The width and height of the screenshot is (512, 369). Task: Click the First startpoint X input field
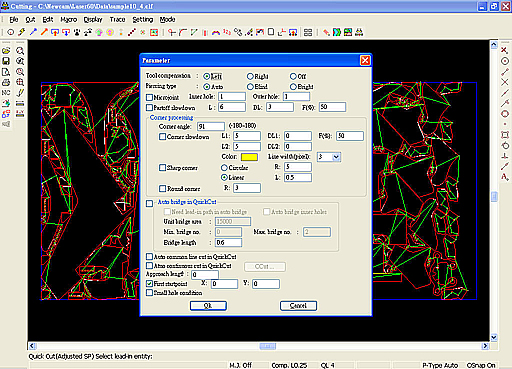pyautogui.click(x=224, y=284)
